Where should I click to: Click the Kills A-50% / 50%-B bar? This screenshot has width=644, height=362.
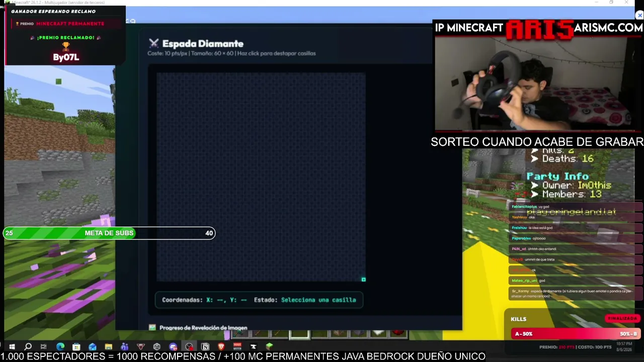576,334
